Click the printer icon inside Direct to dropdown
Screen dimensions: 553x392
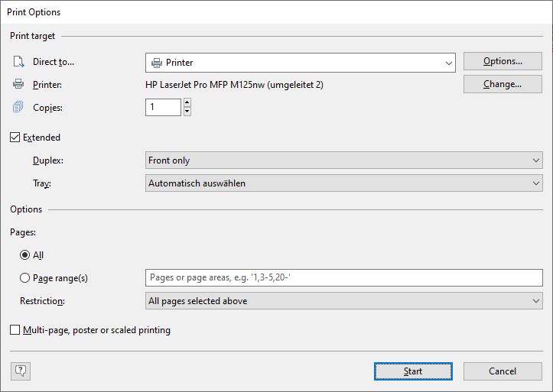[x=157, y=63]
